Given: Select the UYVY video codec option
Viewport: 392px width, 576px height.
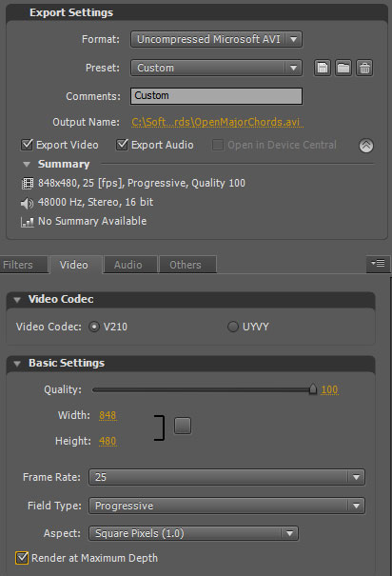Looking at the screenshot, I should [233, 327].
